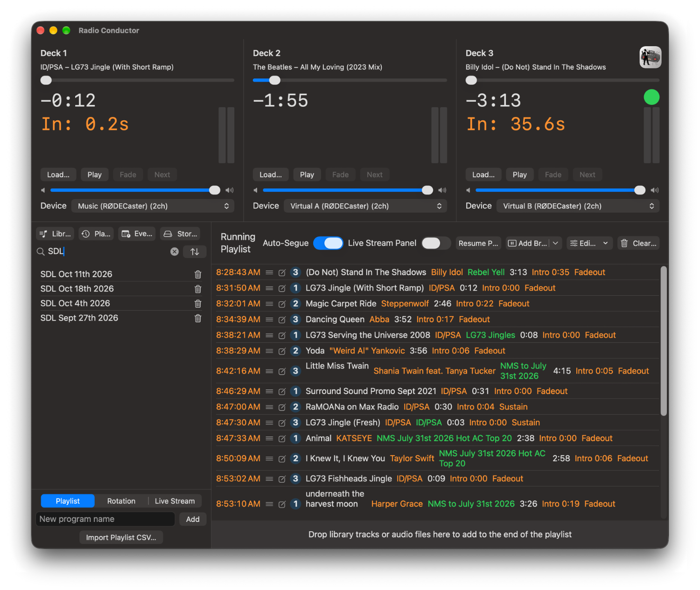Click Add next to program name
The width and height of the screenshot is (700, 590).
coord(193,519)
